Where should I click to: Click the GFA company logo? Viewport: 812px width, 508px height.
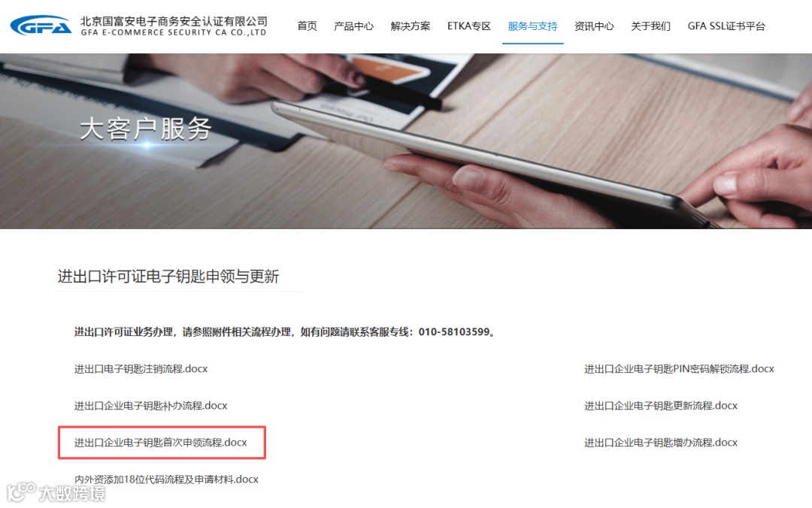click(x=41, y=26)
